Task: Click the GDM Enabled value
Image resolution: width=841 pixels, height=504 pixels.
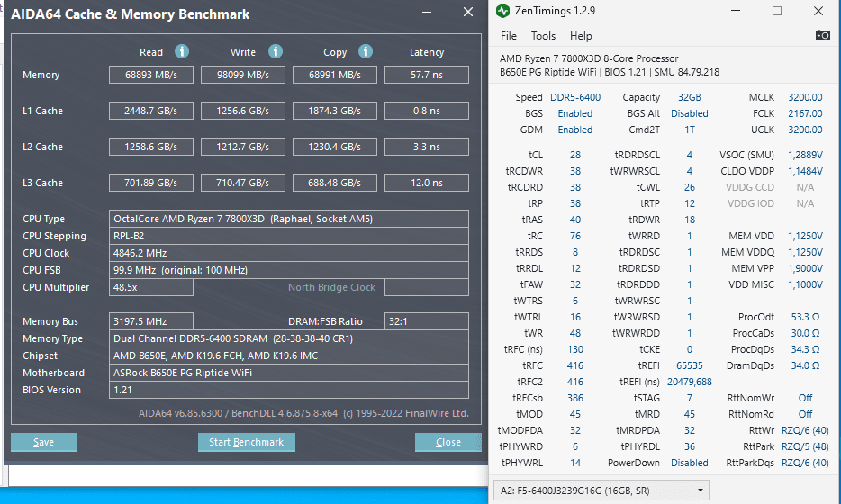Action: (x=575, y=130)
